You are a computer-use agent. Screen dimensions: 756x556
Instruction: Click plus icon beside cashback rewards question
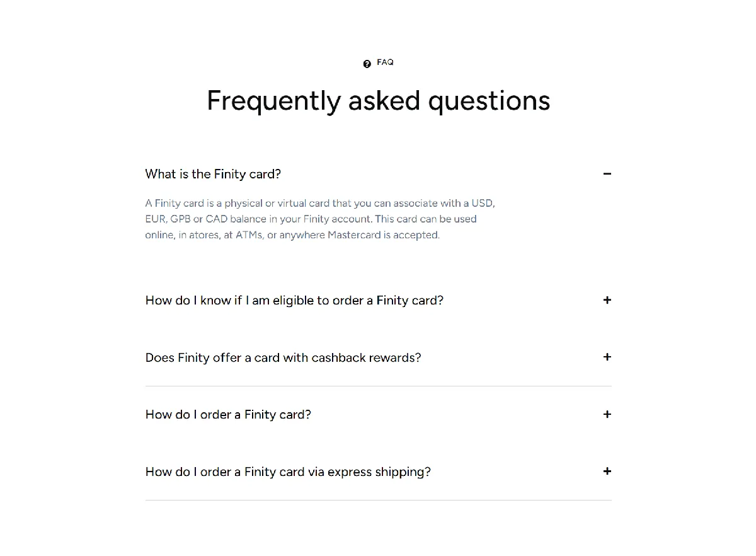point(607,357)
